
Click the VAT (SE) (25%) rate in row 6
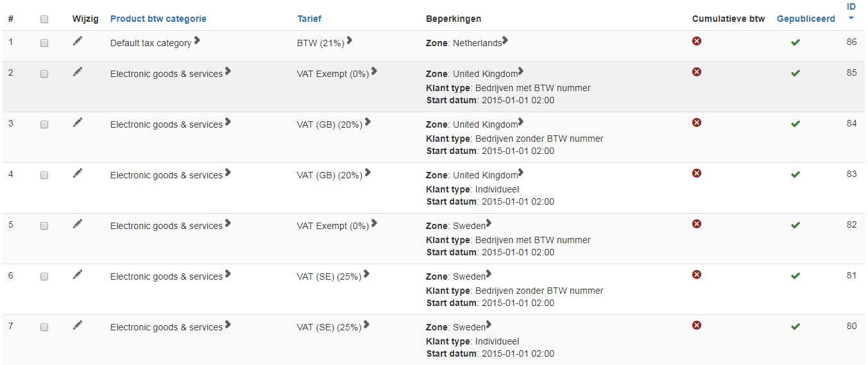coord(329,276)
